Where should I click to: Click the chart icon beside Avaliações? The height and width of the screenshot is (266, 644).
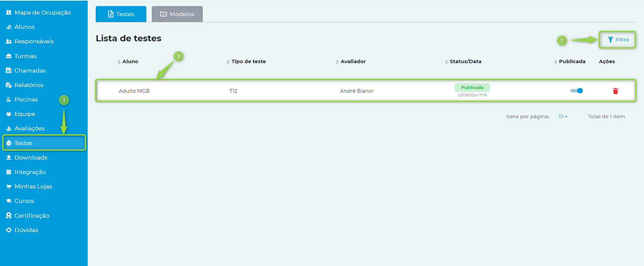point(9,128)
